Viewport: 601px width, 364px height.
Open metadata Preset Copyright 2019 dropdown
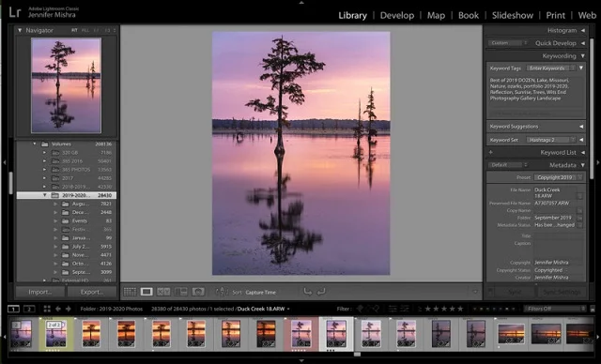[558, 177]
